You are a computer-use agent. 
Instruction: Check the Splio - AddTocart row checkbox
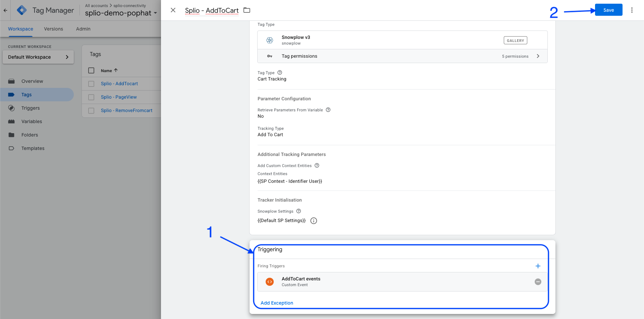91,84
